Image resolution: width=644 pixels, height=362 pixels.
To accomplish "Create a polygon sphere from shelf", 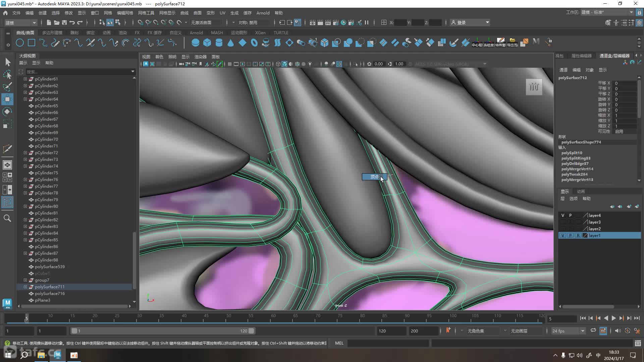I will pyautogui.click(x=195, y=43).
